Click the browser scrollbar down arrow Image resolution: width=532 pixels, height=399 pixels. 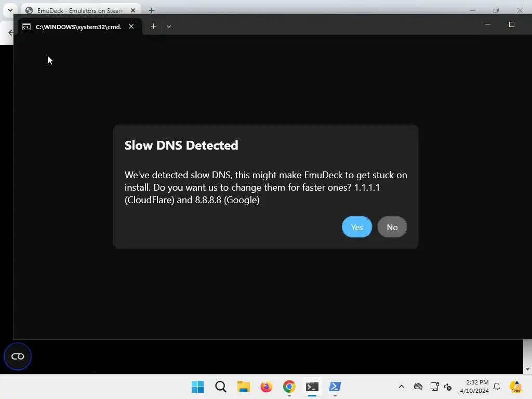coord(527,369)
